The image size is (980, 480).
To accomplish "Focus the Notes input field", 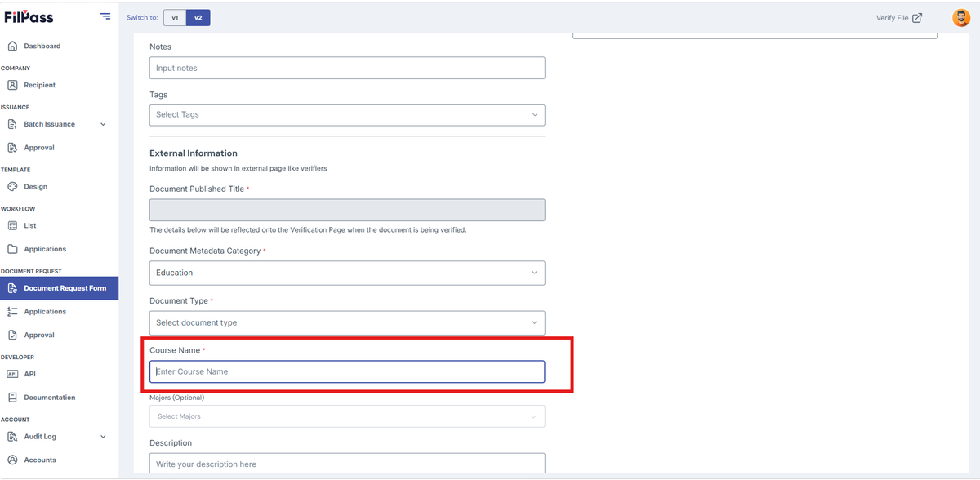I will (347, 68).
